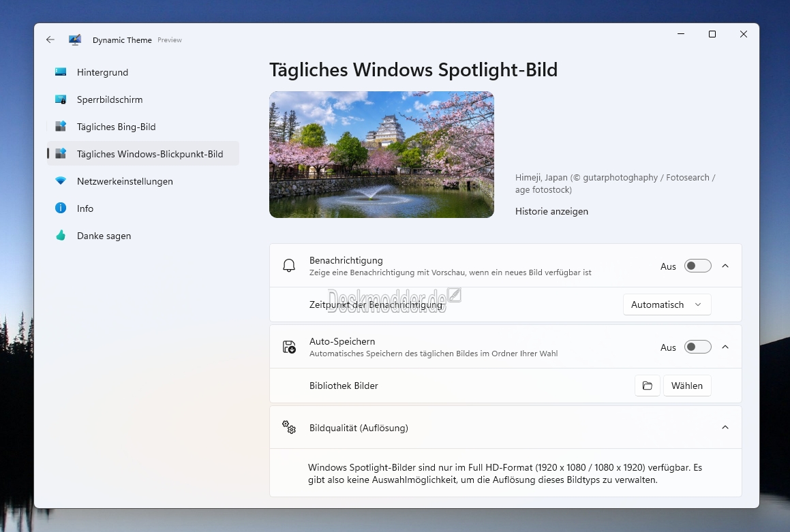The height and width of the screenshot is (532, 790).
Task: Click the Bildqualität gears icon
Action: [x=289, y=427]
